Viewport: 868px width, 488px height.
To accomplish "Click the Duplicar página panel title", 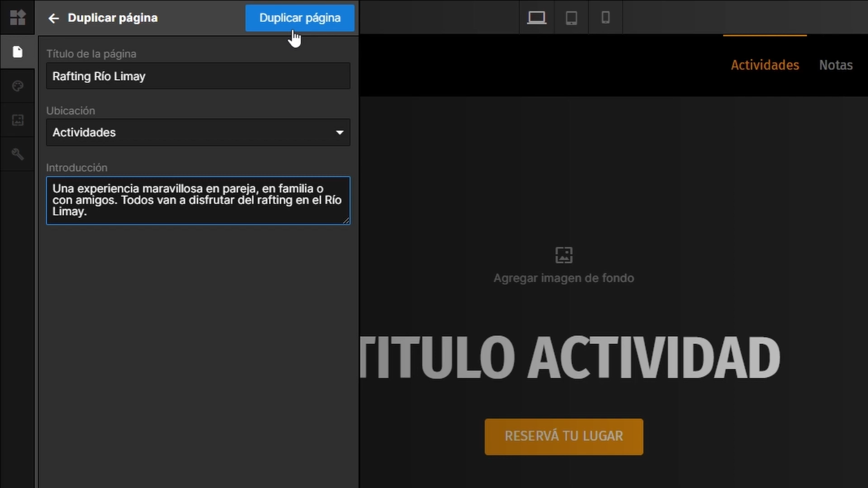I will tap(112, 18).
